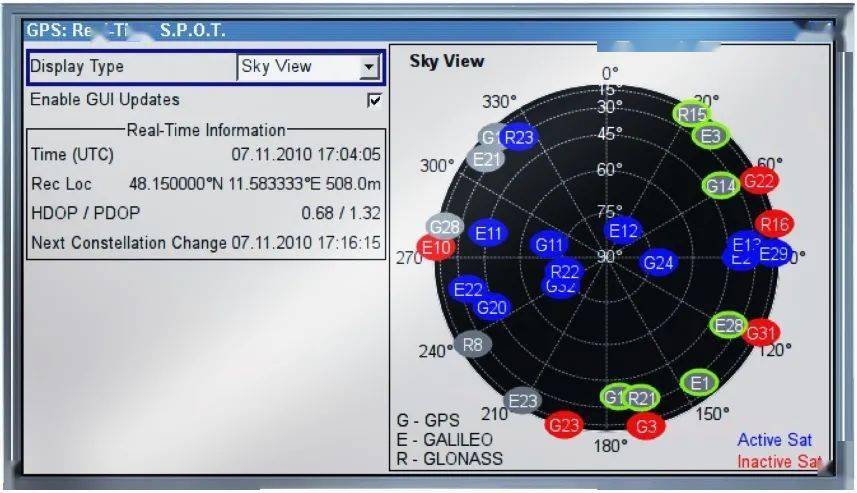Select the red G3 satellite marker
The image size is (857, 493).
coord(646,426)
